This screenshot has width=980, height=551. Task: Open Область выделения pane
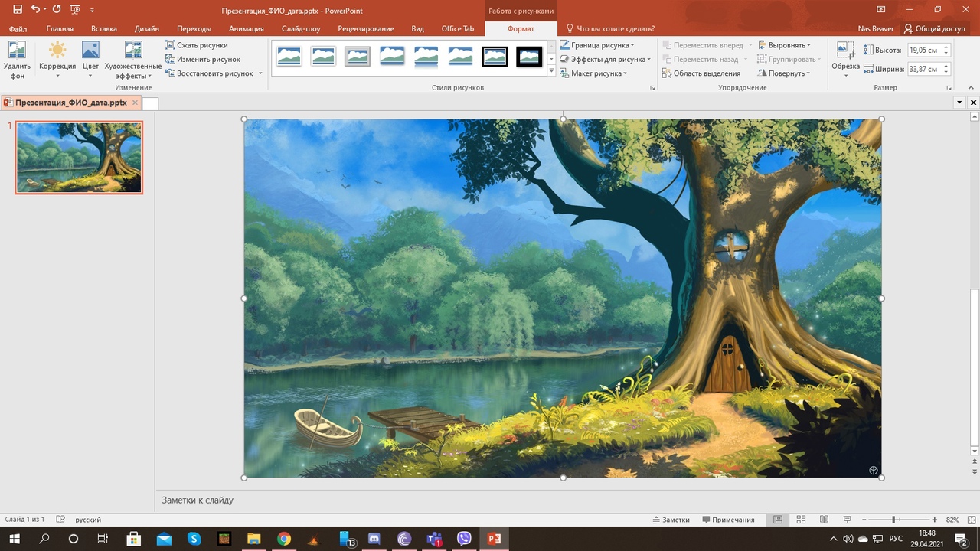coord(701,73)
